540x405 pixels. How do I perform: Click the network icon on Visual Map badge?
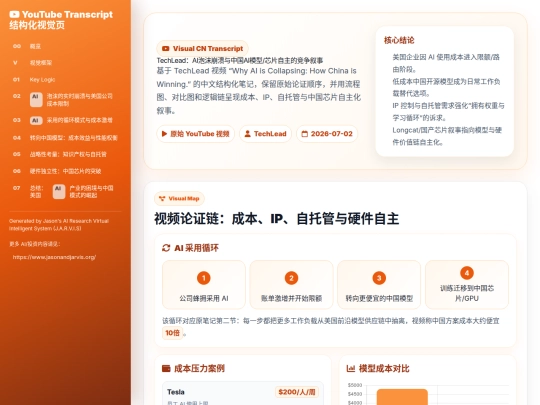click(x=162, y=198)
